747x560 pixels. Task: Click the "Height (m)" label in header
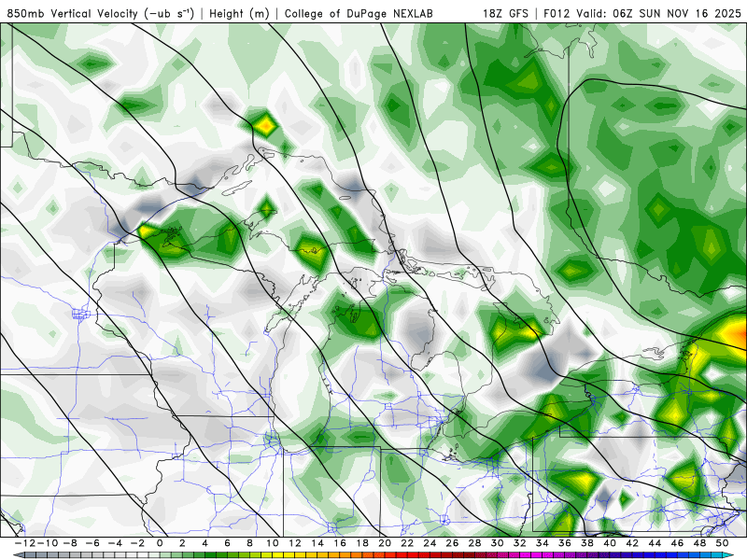click(x=239, y=14)
